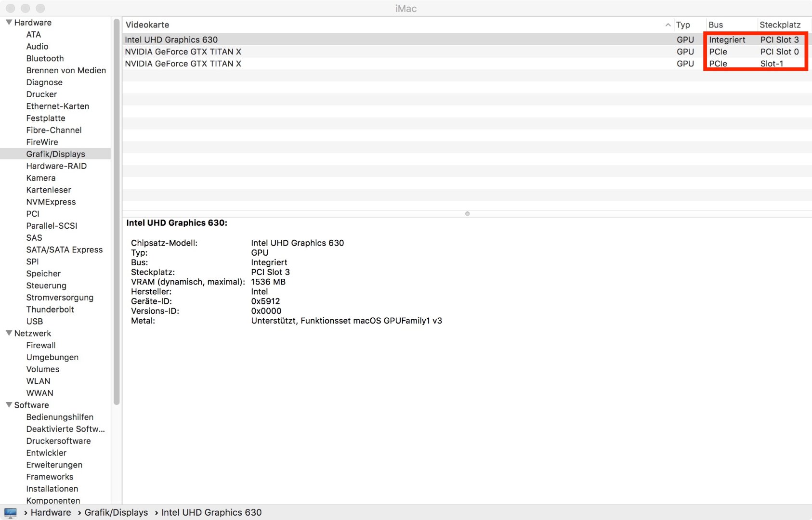Click Intel UHD Graphics 630 in path bar

[x=211, y=513]
